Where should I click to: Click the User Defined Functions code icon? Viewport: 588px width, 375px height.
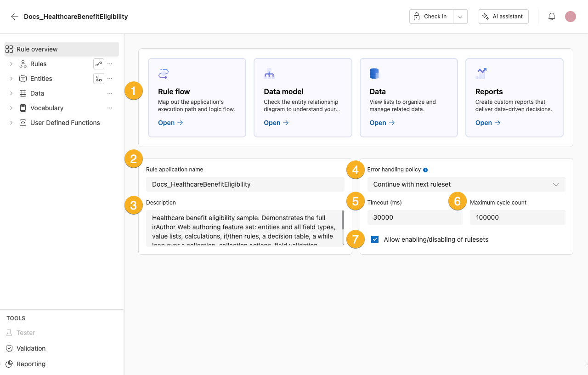(23, 123)
